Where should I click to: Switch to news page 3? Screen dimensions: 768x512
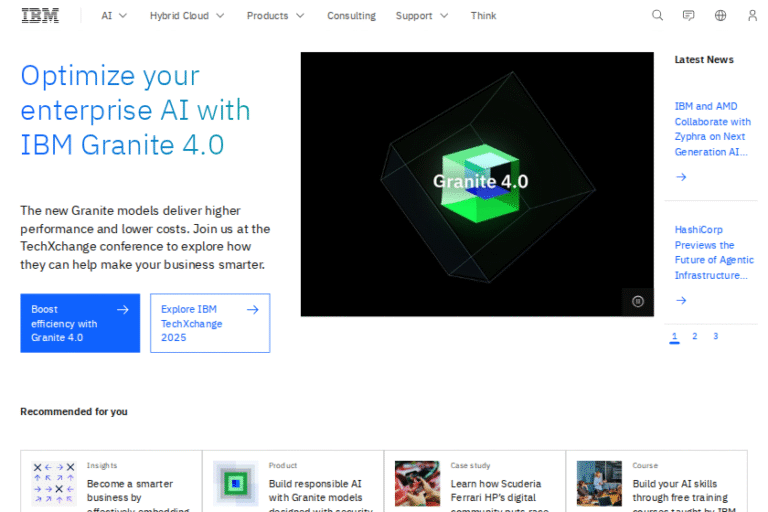tap(715, 337)
